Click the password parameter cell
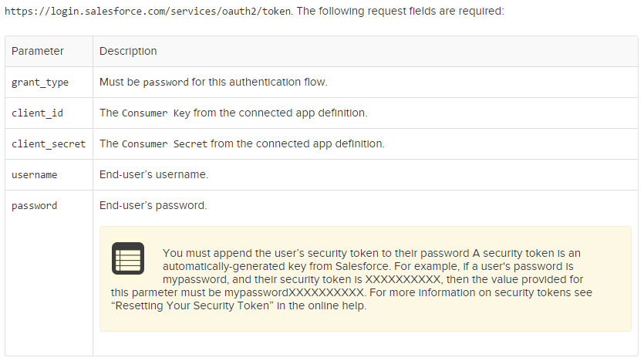This screenshot has height=361, width=644. [x=35, y=206]
